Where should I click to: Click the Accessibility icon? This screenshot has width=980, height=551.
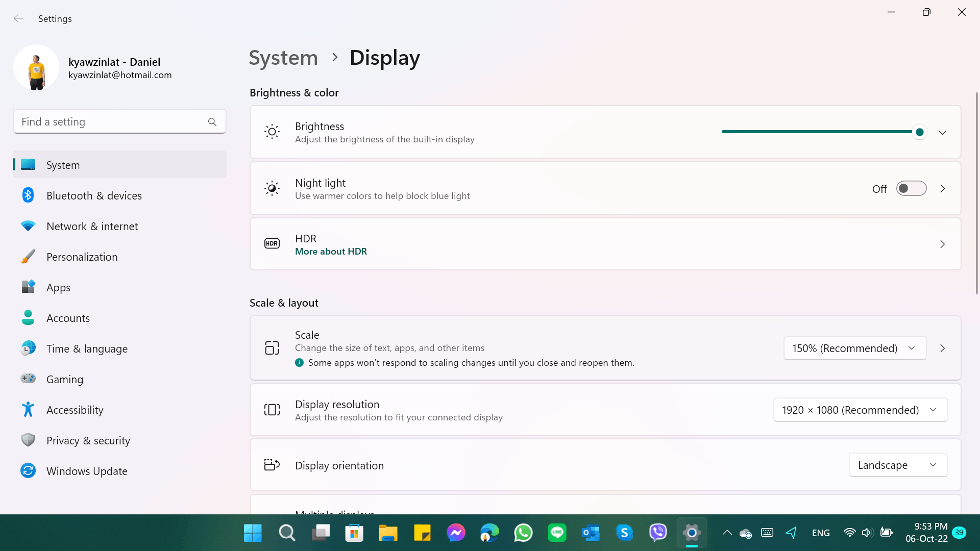tap(28, 410)
